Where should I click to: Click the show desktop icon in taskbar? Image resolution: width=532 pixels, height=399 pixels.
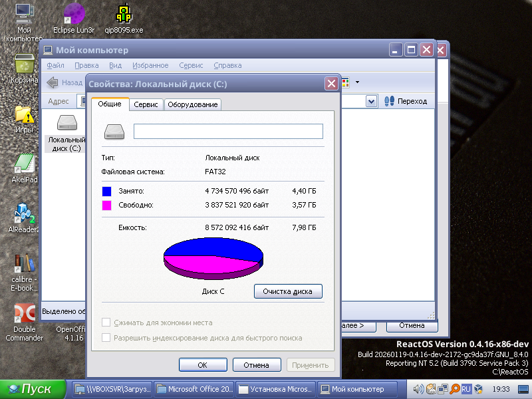(x=523, y=389)
